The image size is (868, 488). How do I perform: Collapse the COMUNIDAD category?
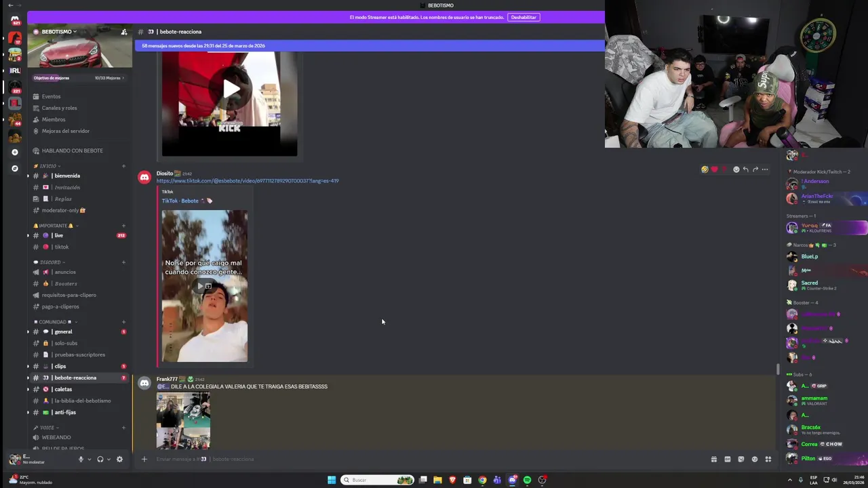(x=55, y=322)
